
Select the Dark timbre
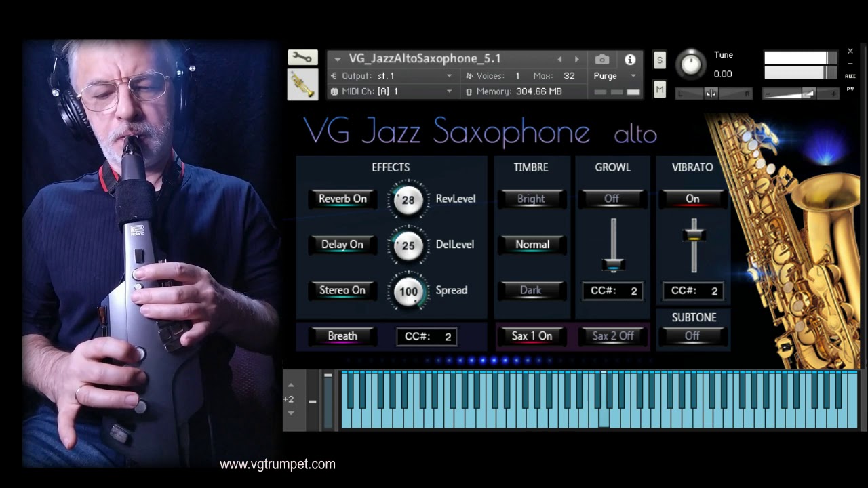pos(531,291)
